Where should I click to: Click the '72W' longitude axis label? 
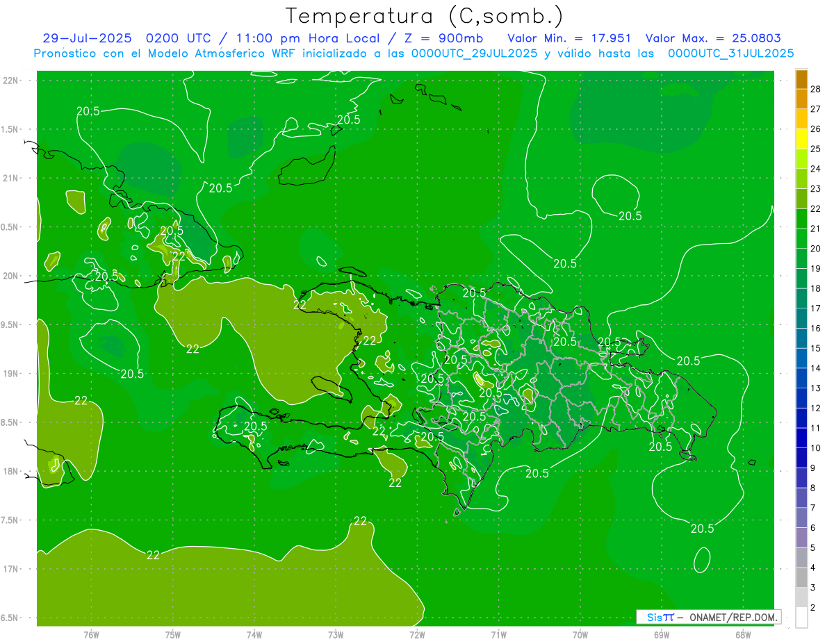[x=417, y=635]
